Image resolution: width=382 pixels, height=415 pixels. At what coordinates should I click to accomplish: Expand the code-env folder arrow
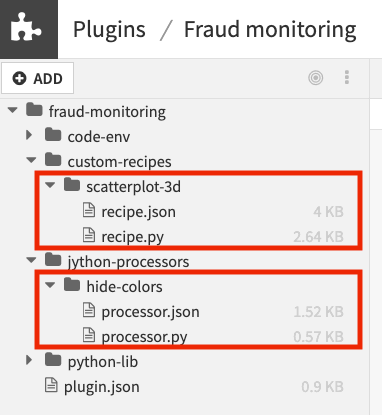point(29,135)
